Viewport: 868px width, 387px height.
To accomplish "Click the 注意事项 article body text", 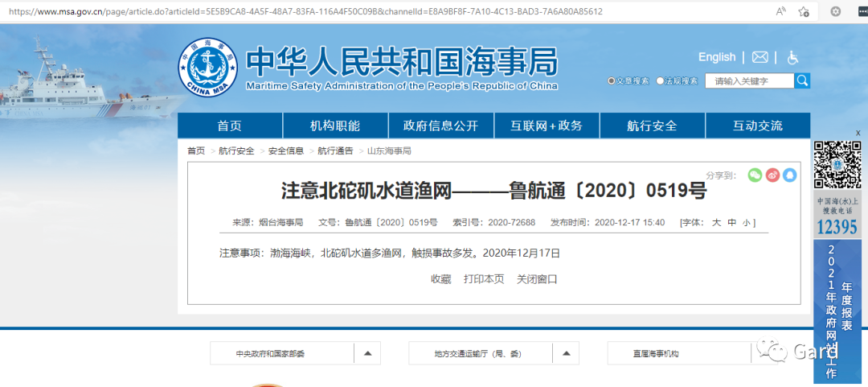I will tap(391, 254).
